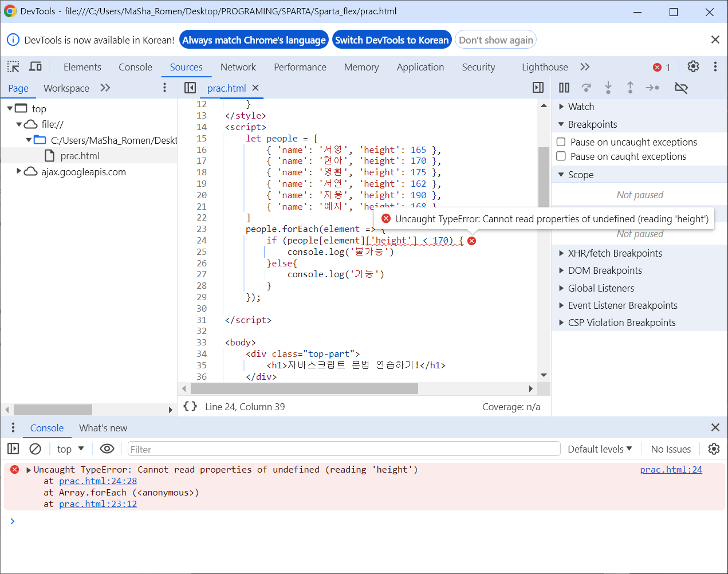Create a live expression eye icon

pos(107,449)
